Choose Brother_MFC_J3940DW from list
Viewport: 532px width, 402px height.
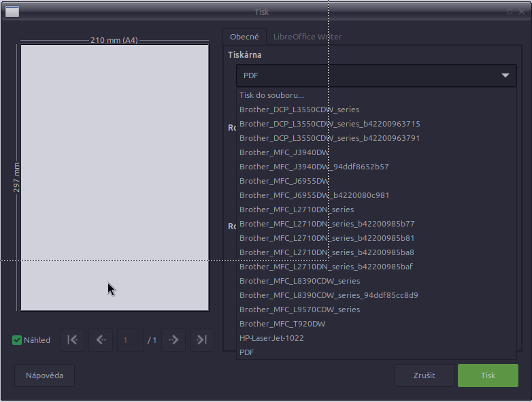[x=284, y=152]
